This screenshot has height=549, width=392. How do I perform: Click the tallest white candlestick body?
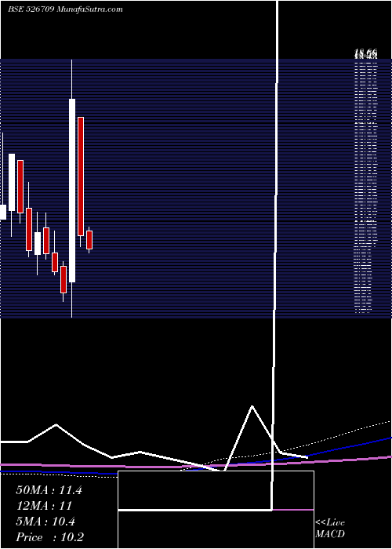point(72,191)
